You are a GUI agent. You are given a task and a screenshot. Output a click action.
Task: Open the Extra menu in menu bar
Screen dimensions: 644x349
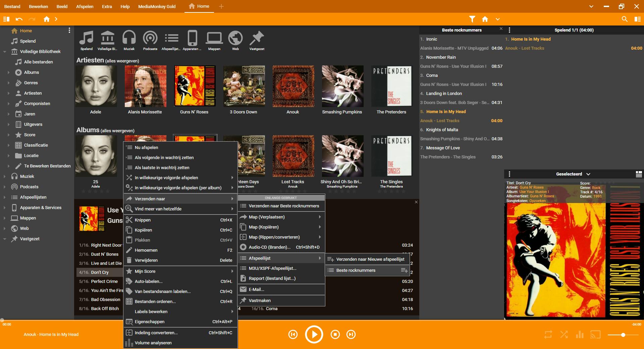tap(107, 6)
